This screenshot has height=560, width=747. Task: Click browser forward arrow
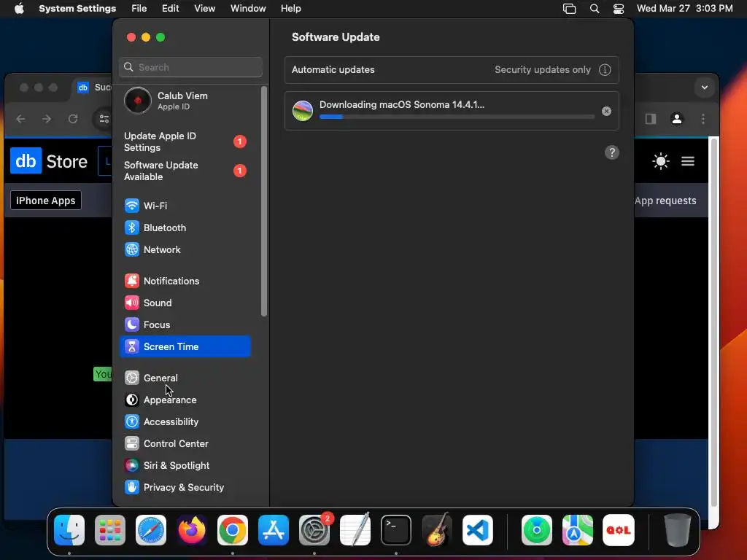pyautogui.click(x=47, y=119)
